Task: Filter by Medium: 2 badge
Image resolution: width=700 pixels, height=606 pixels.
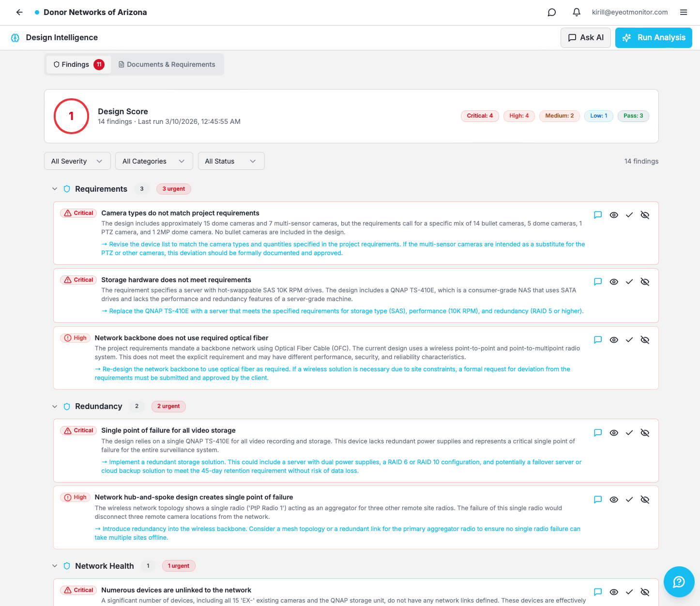Action: point(560,116)
